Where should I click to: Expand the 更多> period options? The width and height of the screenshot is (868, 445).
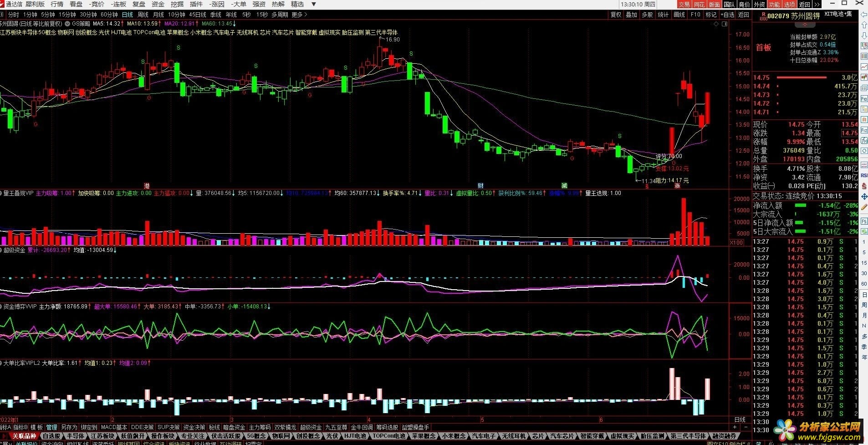(300, 15)
